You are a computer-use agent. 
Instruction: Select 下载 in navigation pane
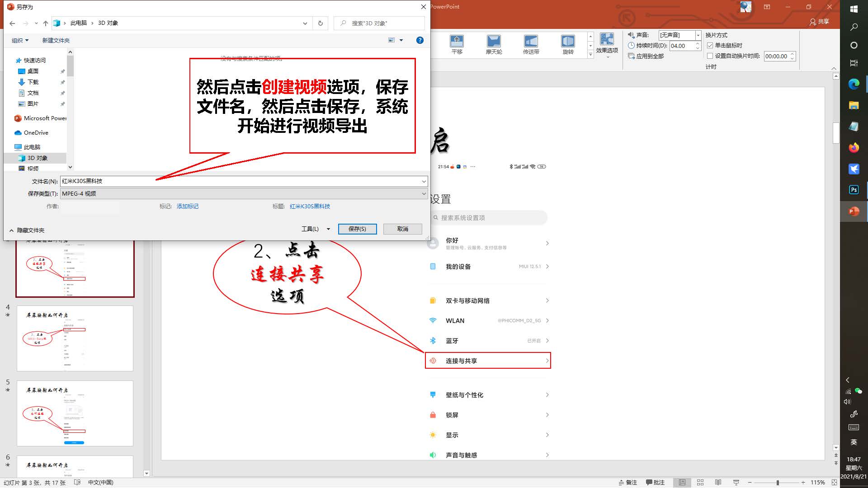[33, 82]
